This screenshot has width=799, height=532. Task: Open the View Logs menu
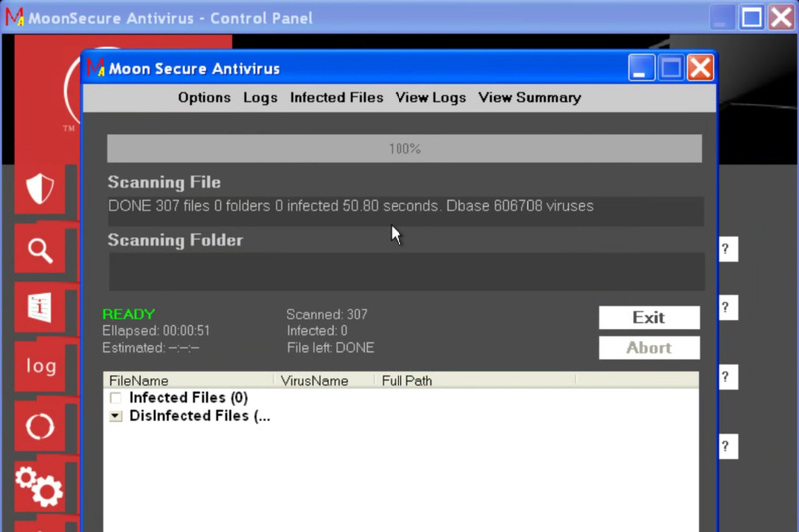tap(430, 97)
